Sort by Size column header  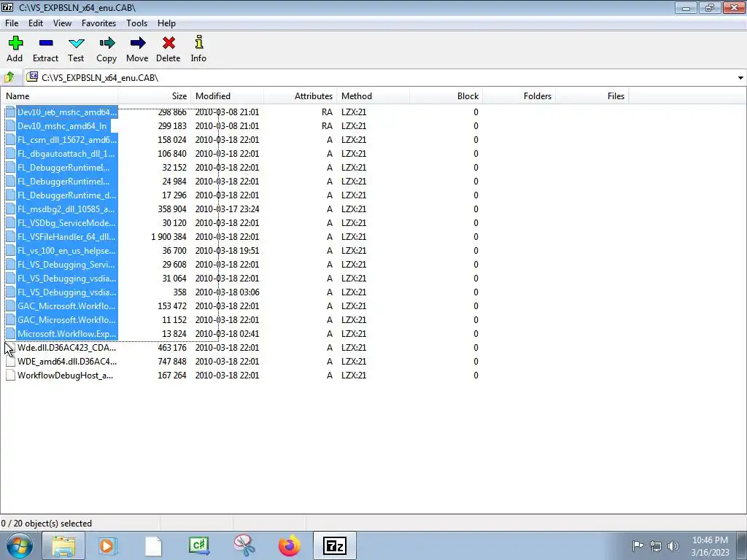(x=155, y=96)
